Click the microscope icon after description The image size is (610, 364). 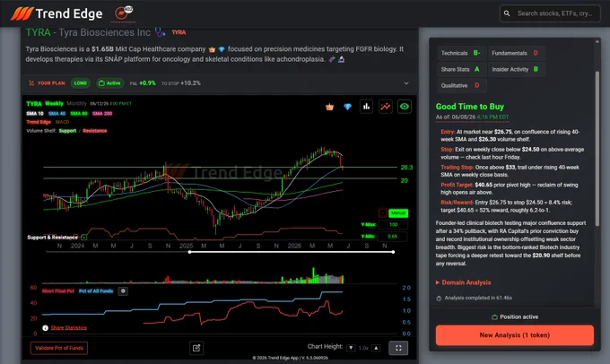point(341,59)
